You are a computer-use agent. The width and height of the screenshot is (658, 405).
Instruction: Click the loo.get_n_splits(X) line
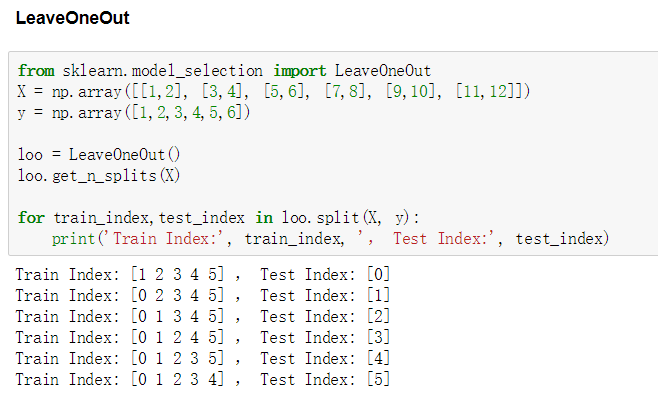[x=99, y=175]
